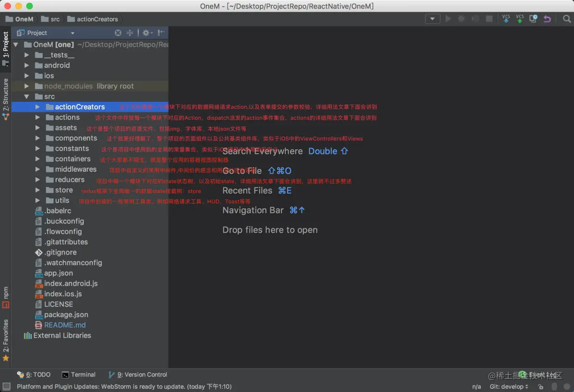The width and height of the screenshot is (574, 392).
Task: Click the Run with Coverage icon
Action: pos(475,19)
